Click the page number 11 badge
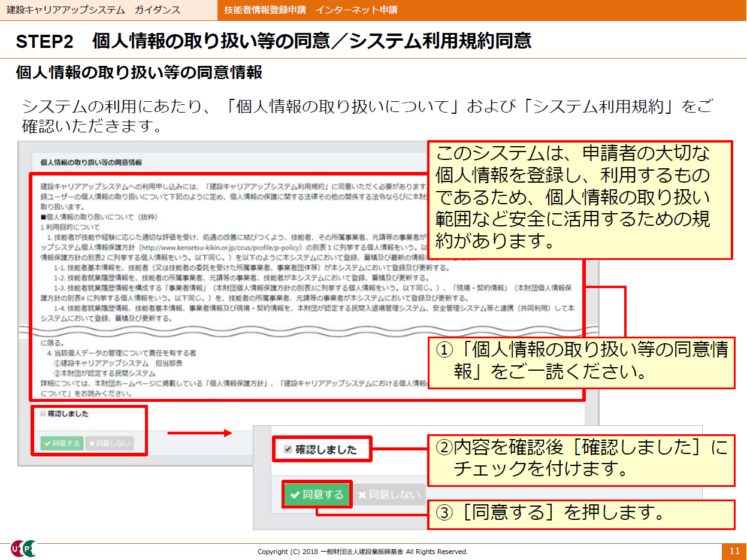The height and width of the screenshot is (560, 747). coord(734,551)
